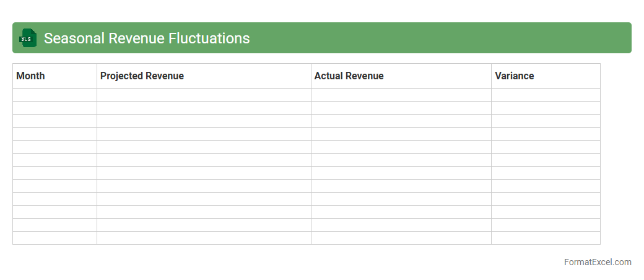
Task: Click second empty row's Month cell
Action: coord(54,108)
